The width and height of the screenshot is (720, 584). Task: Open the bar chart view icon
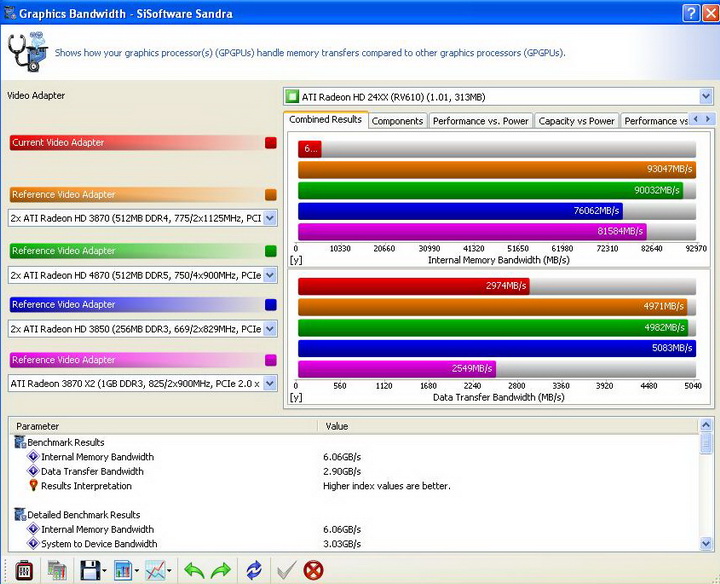pyautogui.click(x=123, y=571)
